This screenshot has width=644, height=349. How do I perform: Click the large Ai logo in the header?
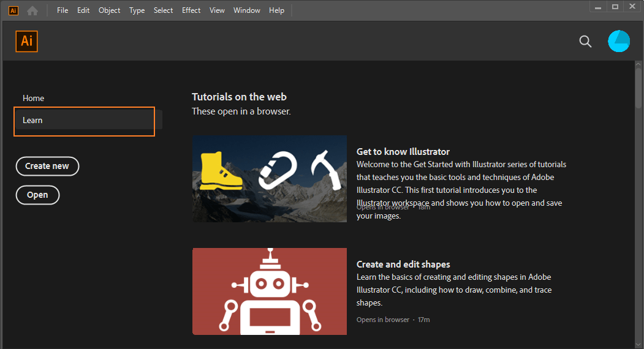[27, 41]
